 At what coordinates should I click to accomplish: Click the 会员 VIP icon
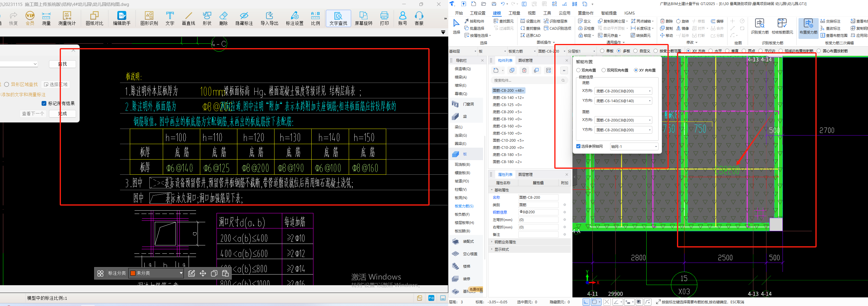click(x=30, y=18)
